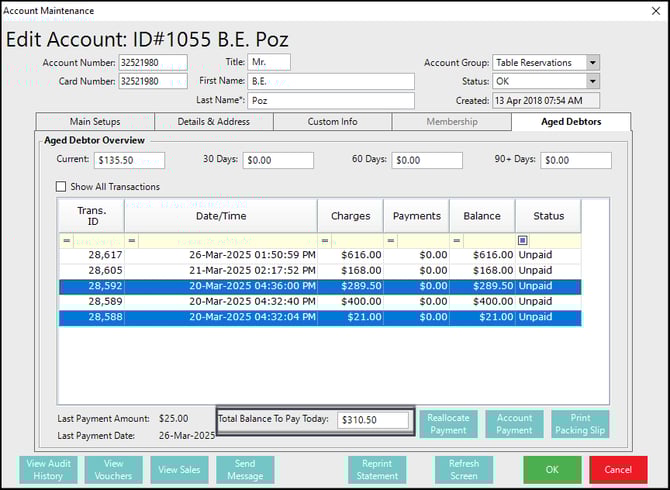The height and width of the screenshot is (490, 670).
Task: Click the Date/Time filter operator icon
Action: click(x=132, y=240)
